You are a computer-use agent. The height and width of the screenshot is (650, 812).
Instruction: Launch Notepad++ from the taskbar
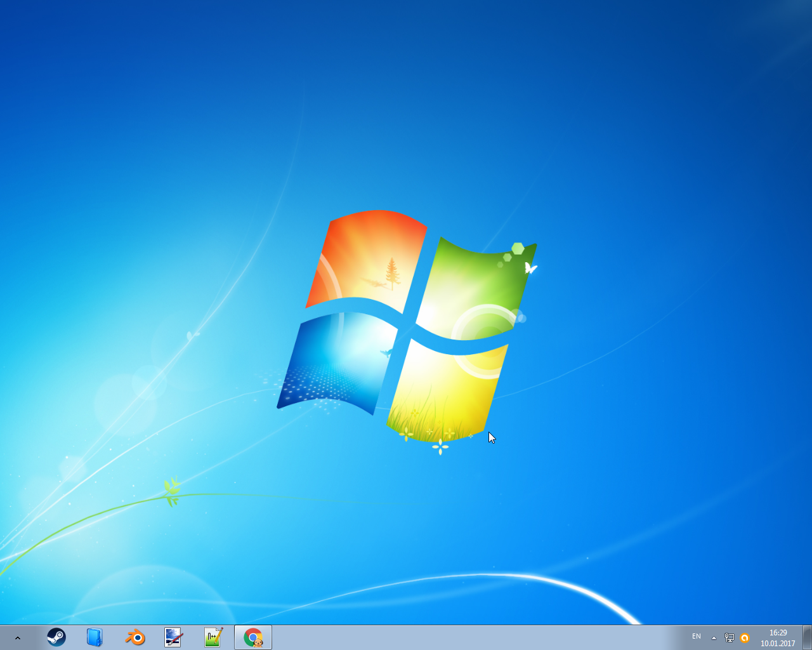click(213, 637)
